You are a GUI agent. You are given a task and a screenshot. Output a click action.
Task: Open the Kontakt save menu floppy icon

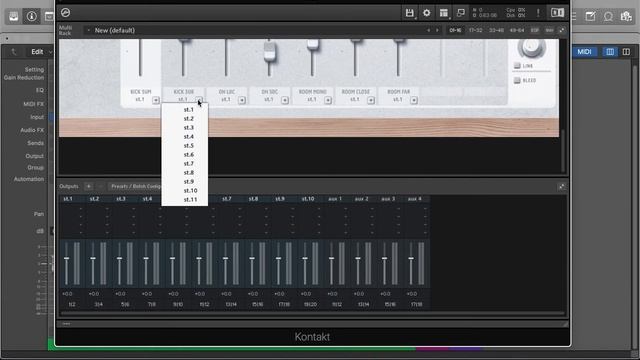pos(409,13)
